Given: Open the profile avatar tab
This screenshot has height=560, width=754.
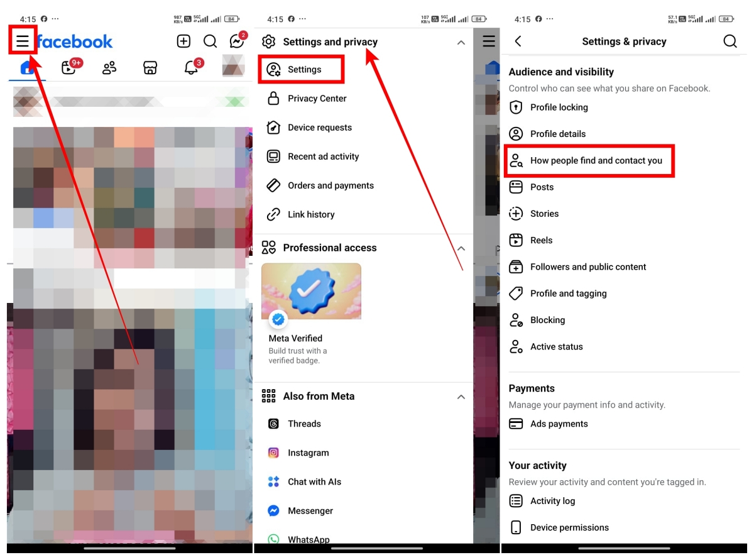Looking at the screenshot, I should pos(233,66).
